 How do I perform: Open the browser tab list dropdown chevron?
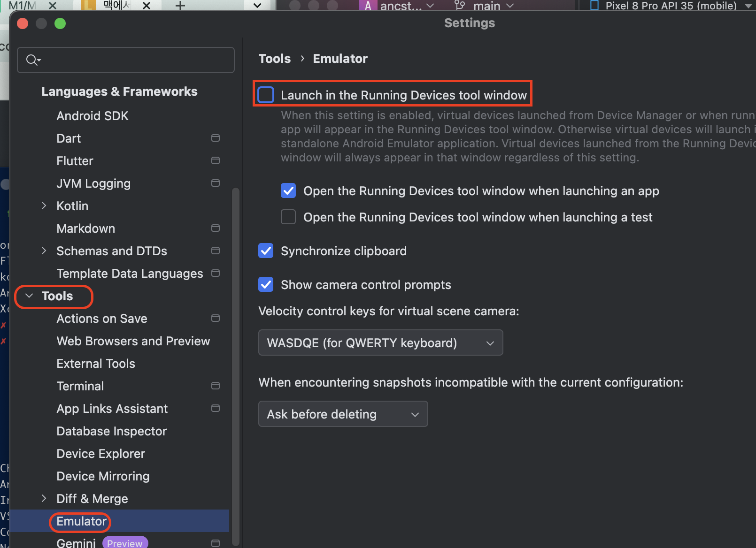coord(257,6)
